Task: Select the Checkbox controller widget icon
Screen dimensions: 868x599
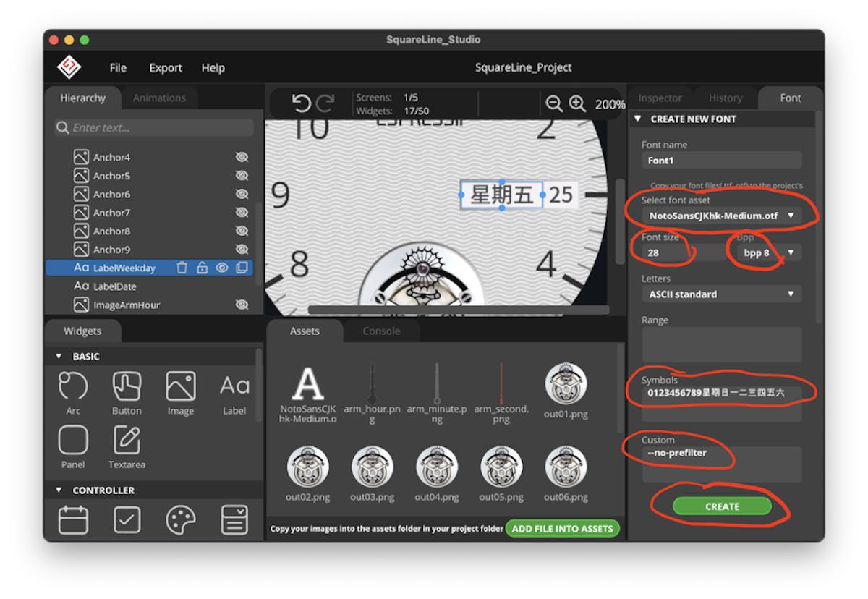Action: [127, 519]
